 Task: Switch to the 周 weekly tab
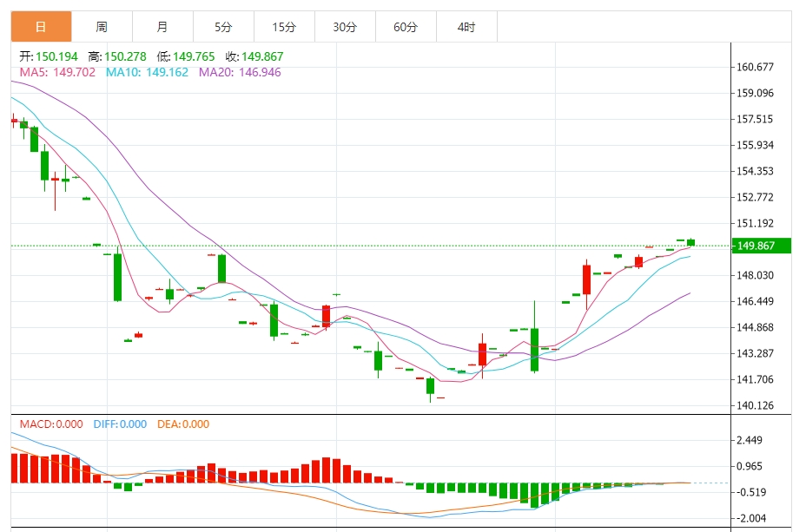[102, 27]
